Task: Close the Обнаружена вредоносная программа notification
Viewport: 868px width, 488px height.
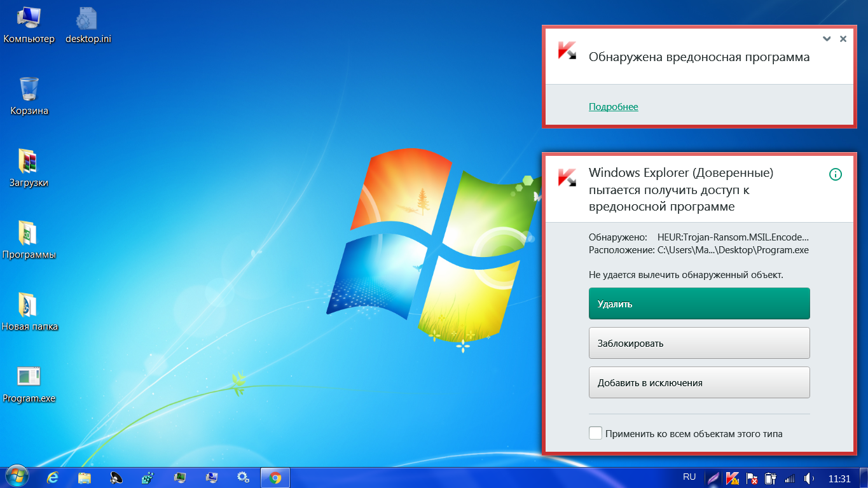Action: tap(843, 39)
